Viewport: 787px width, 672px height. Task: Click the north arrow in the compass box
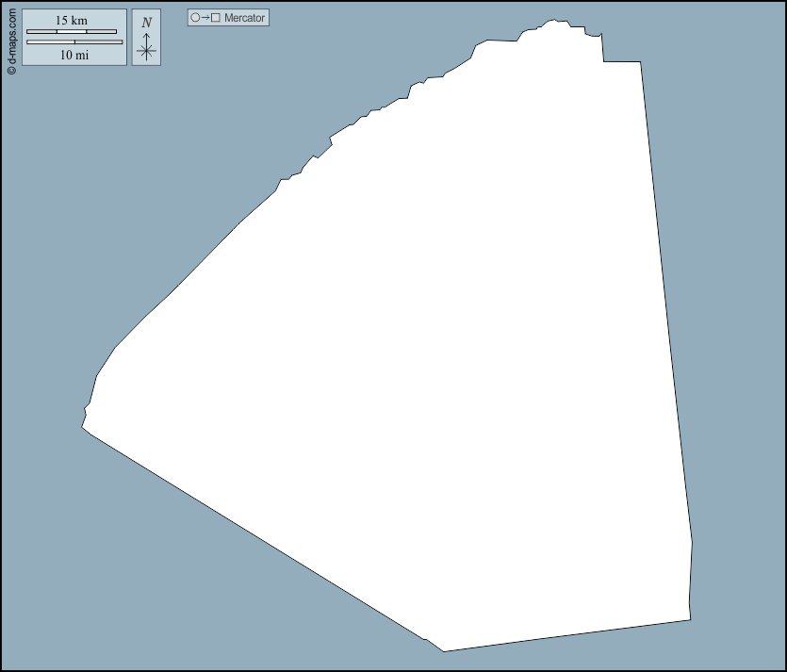[x=146, y=39]
